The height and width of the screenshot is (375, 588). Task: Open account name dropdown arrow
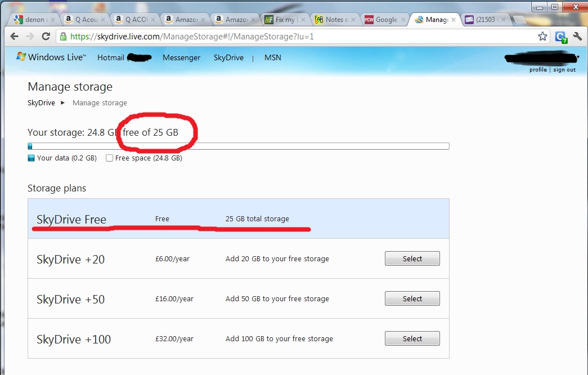point(578,57)
